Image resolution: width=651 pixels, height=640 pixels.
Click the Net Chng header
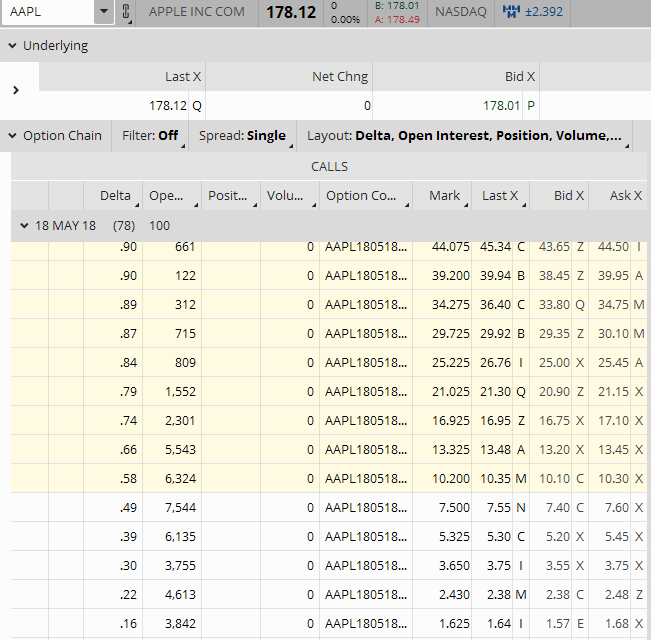point(289,76)
